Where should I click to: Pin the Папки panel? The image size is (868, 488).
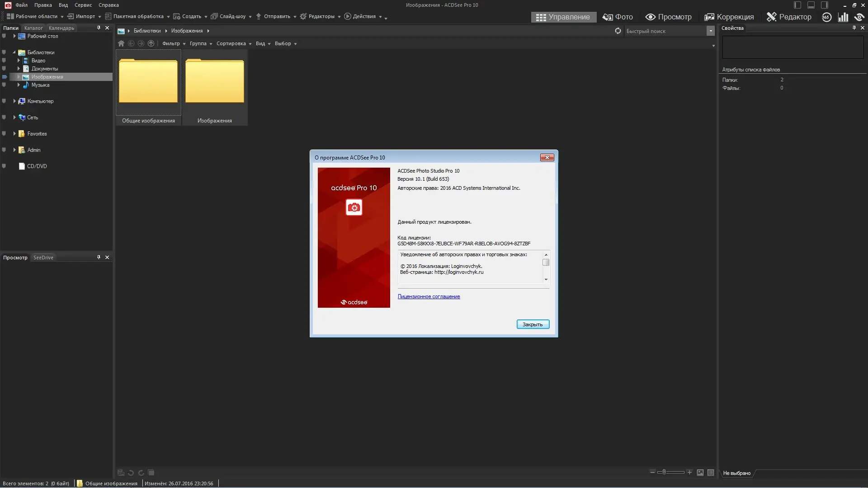[99, 28]
